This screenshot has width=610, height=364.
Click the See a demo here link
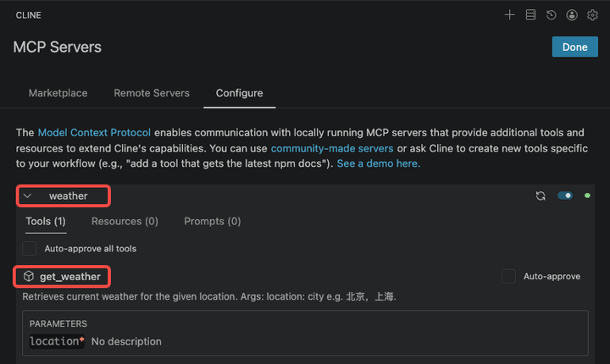click(378, 163)
